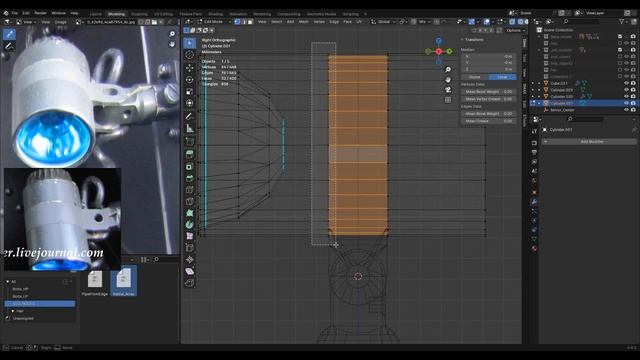
Task: Click the Blender logo menu
Action: [6, 13]
